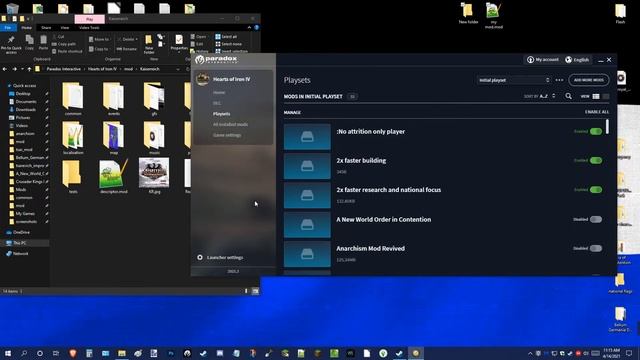The height and width of the screenshot is (360, 640).
Task: Open All installed mods in sidebar
Action: (230, 124)
